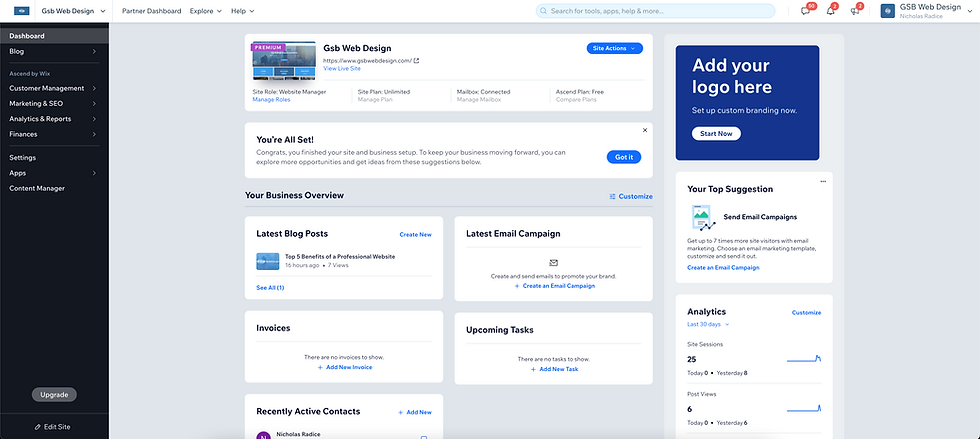Dismiss the You're All Set card with X
Viewport: 980px width, 439px height.
(645, 130)
